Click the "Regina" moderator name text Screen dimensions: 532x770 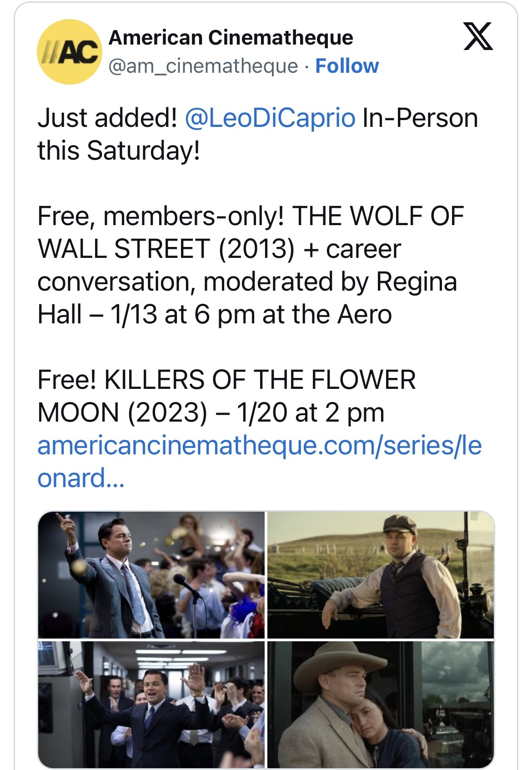pyautogui.click(x=417, y=282)
